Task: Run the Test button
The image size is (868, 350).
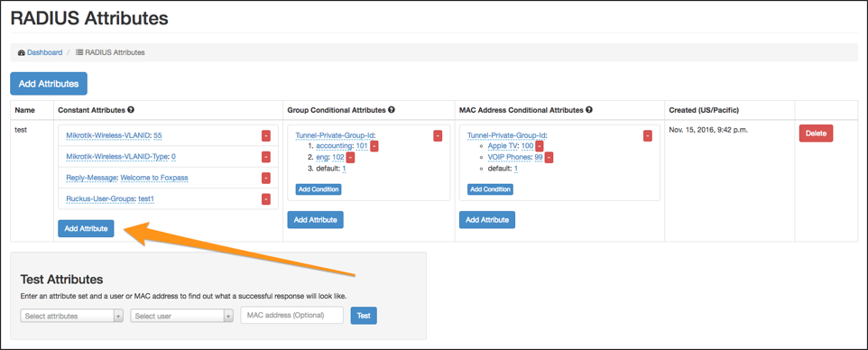Action: [364, 315]
